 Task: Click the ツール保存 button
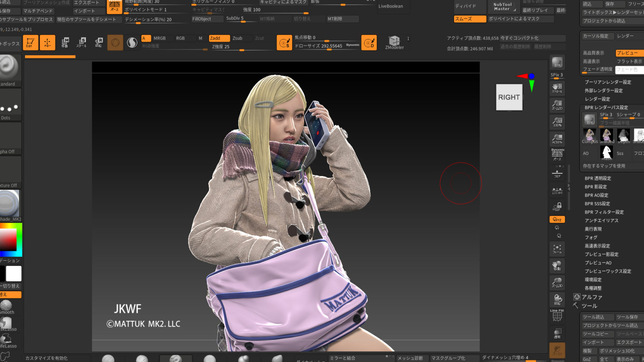(628, 317)
